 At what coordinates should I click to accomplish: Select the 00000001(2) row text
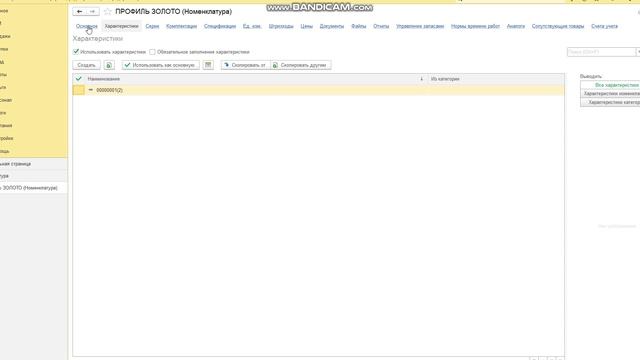tap(109, 90)
